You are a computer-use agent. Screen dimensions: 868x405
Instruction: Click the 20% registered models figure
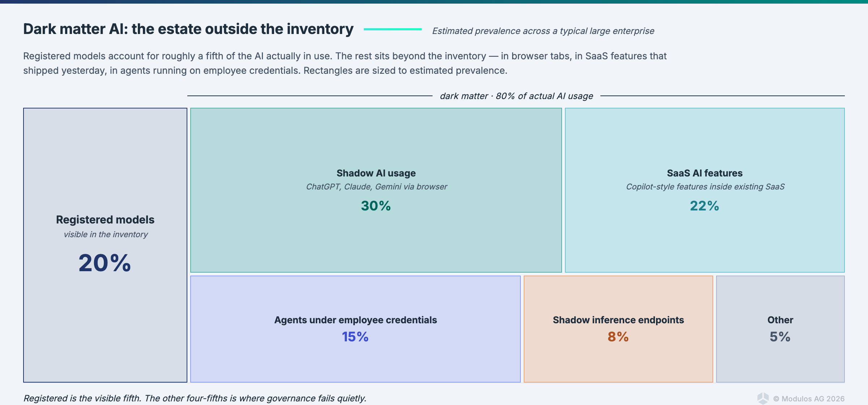[105, 263]
